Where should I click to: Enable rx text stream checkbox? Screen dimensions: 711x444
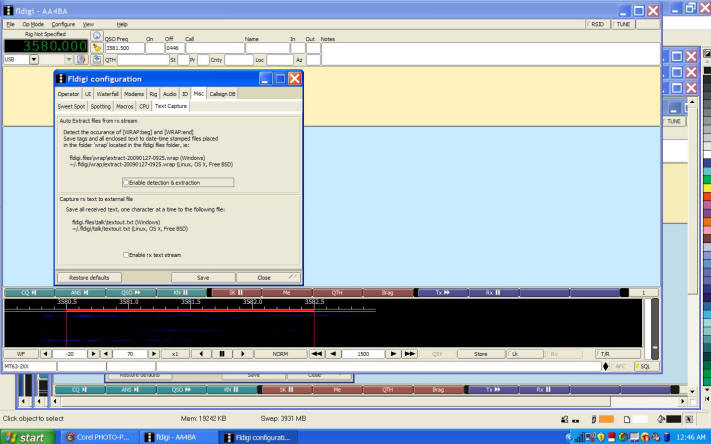(126, 255)
